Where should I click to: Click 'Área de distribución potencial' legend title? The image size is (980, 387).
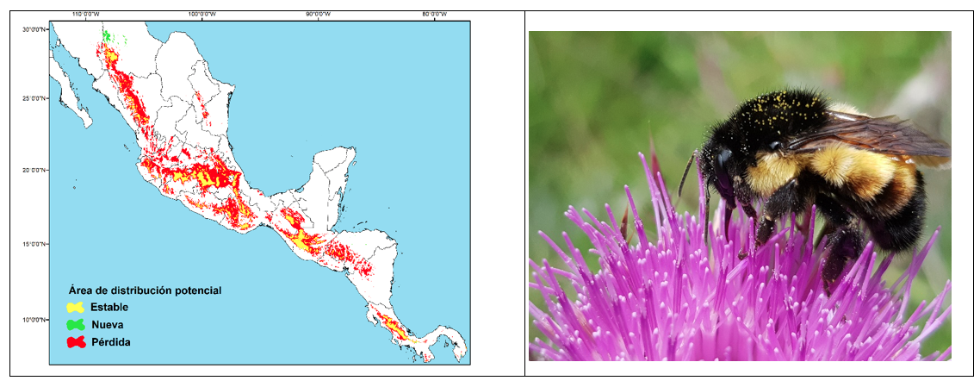(145, 290)
